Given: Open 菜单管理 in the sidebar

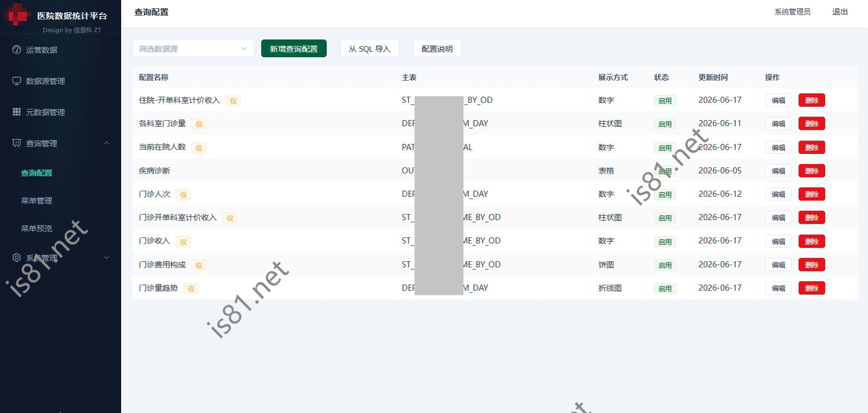Looking at the screenshot, I should point(37,201).
